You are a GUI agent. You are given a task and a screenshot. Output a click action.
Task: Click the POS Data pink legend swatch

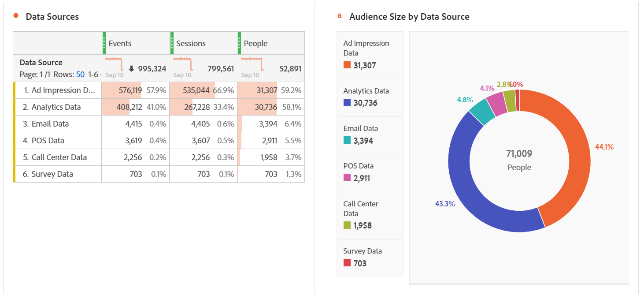[347, 178]
